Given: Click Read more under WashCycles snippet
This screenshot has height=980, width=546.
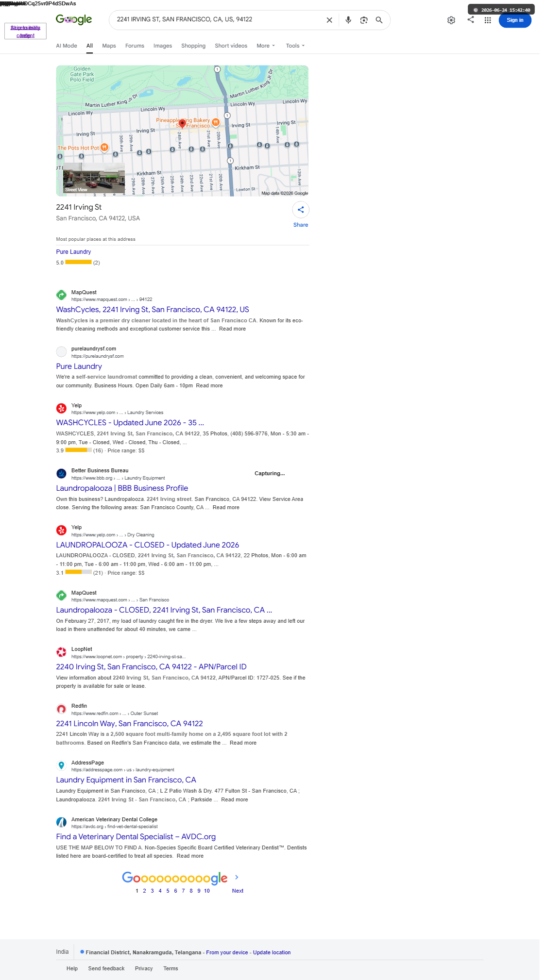Looking at the screenshot, I should [x=232, y=329].
